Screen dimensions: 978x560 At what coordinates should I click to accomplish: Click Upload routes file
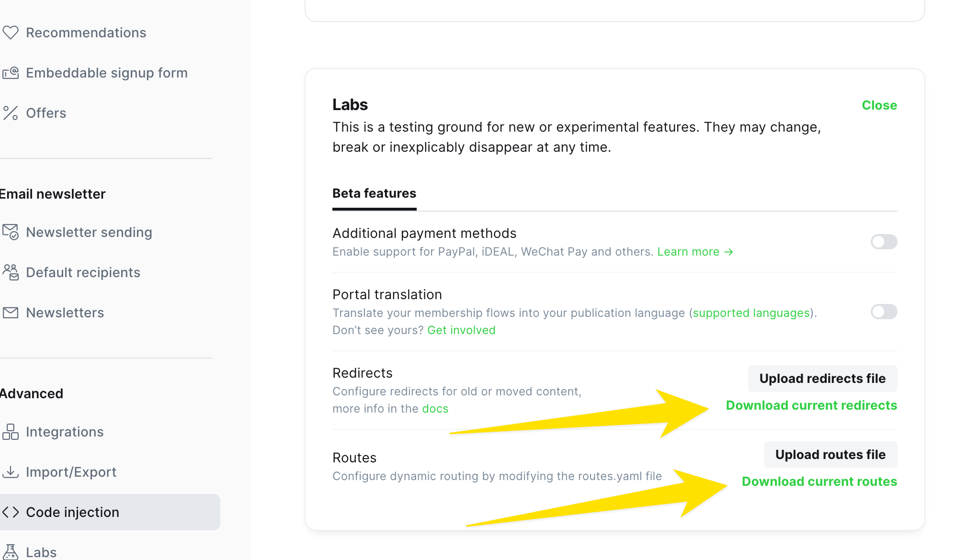830,454
